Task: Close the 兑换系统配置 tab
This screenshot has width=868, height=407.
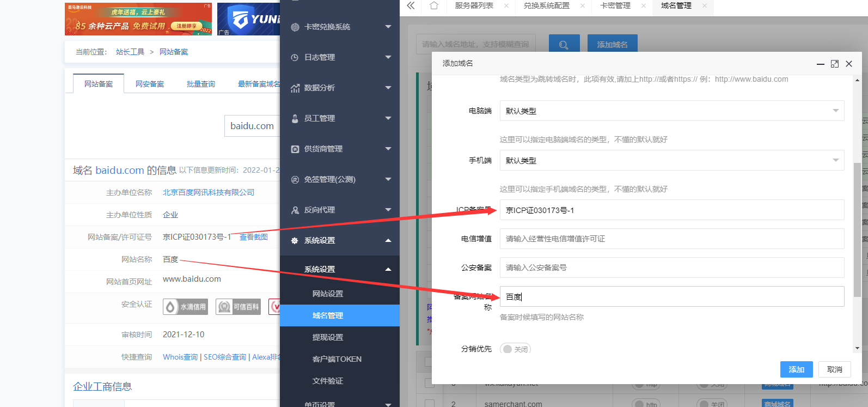Action: (x=583, y=5)
